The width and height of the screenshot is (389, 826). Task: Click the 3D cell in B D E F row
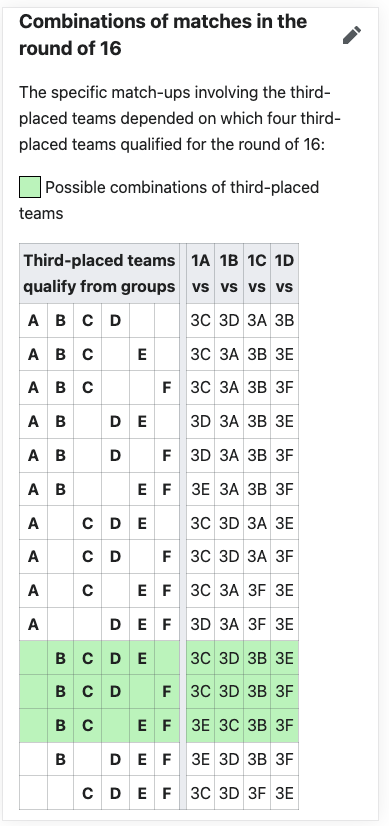tap(229, 759)
